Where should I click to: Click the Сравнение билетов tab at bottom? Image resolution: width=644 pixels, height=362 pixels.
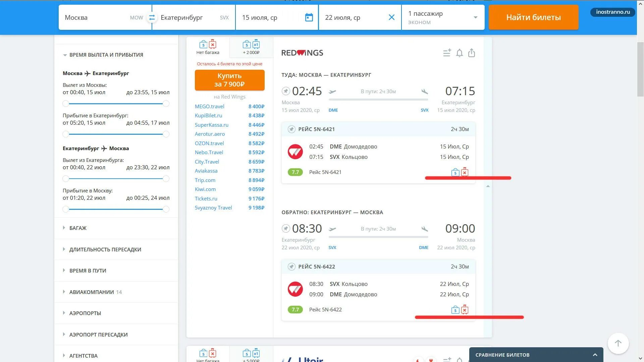tap(535, 355)
